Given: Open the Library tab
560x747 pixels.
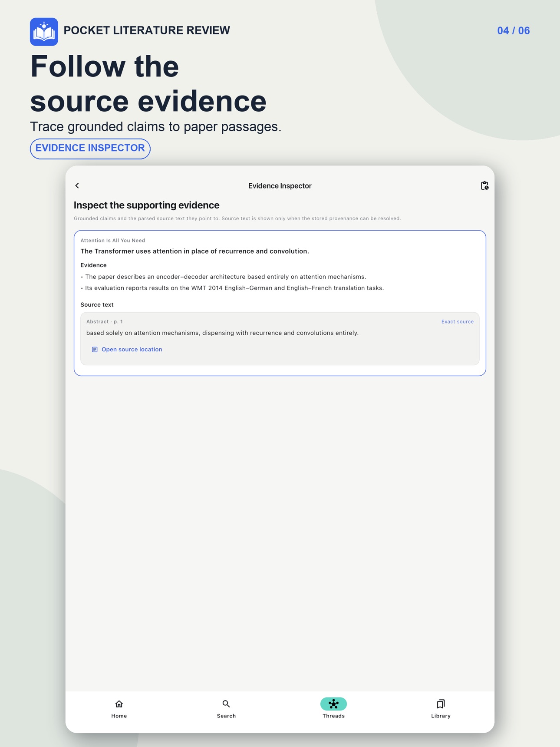Looking at the screenshot, I should click(x=441, y=708).
